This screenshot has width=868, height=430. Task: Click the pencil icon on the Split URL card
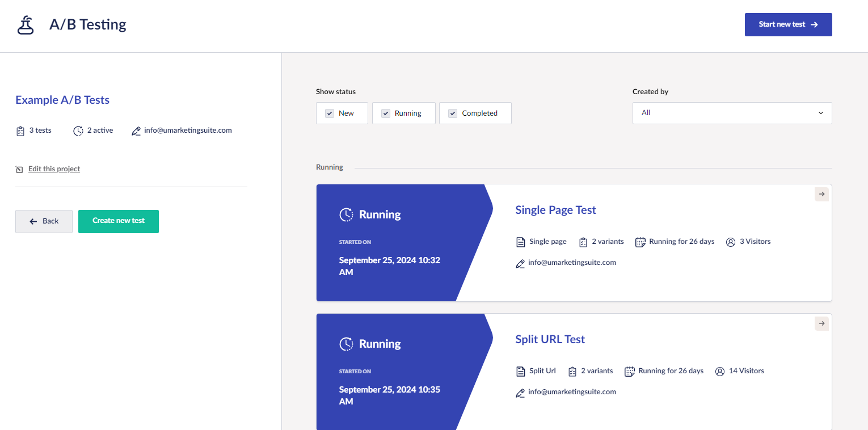tap(520, 392)
